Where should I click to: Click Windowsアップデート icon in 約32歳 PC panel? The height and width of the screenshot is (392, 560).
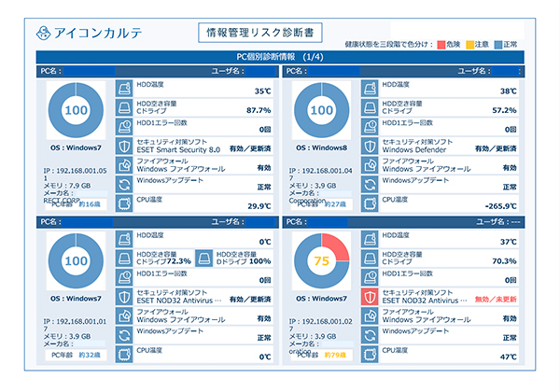click(x=124, y=335)
